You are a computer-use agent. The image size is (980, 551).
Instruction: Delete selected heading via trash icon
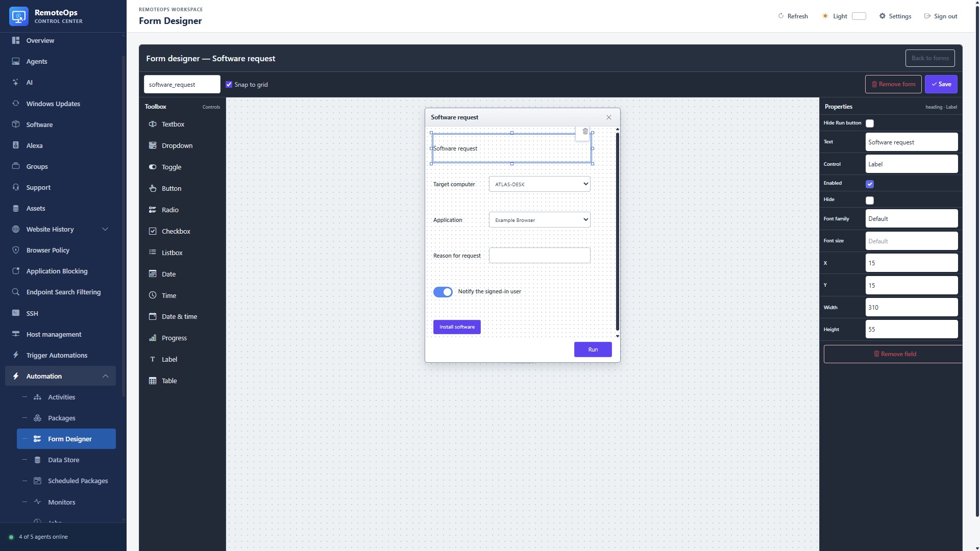coord(585,132)
